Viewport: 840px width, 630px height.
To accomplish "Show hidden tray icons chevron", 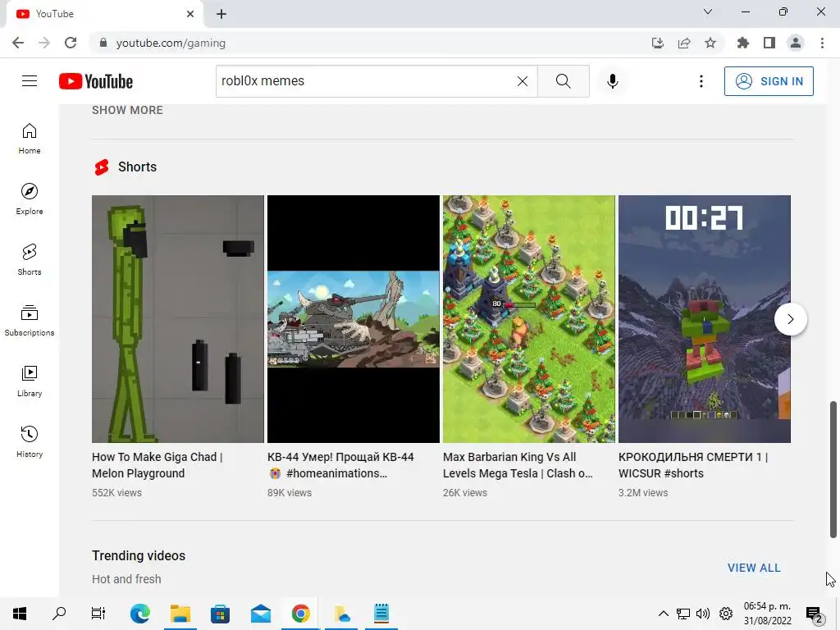I will 663,614.
